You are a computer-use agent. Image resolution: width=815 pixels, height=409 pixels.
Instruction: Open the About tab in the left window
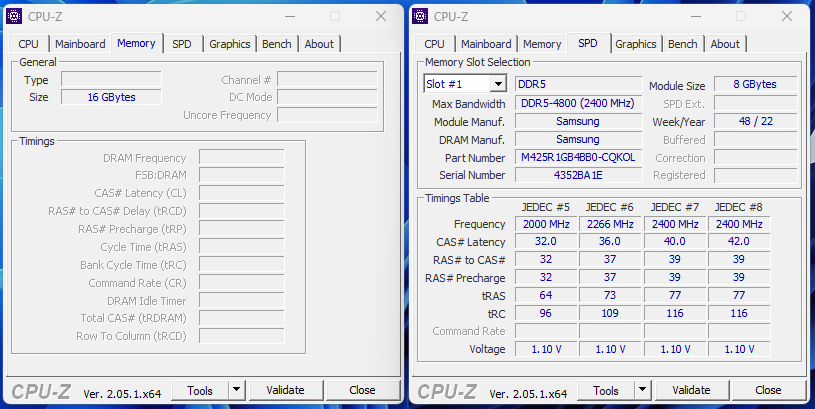coord(319,44)
